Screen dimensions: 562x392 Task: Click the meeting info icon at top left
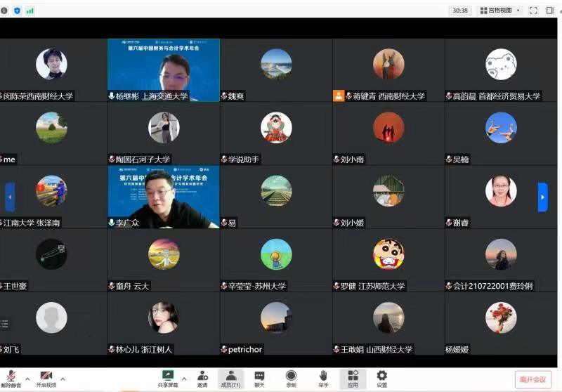coord(5,11)
